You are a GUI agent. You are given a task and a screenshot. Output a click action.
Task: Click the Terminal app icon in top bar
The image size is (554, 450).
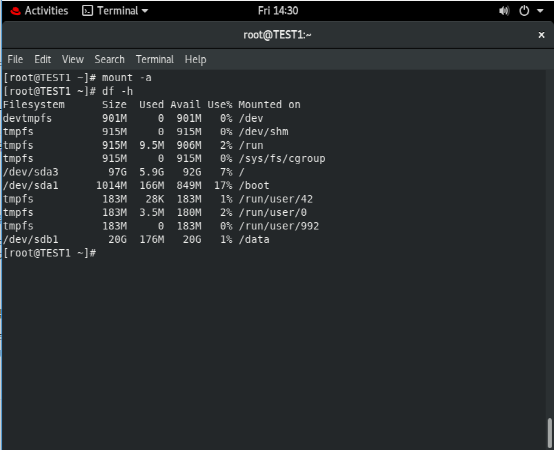(x=87, y=11)
